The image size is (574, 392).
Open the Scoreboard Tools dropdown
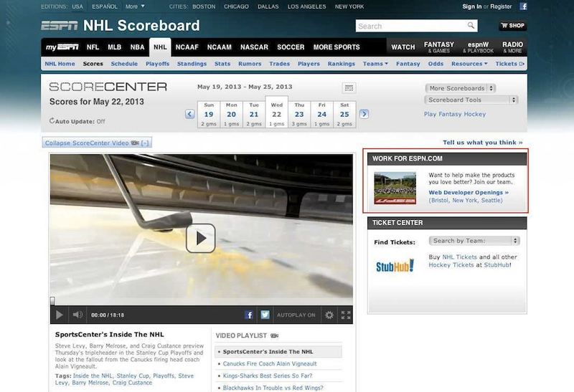(x=471, y=100)
